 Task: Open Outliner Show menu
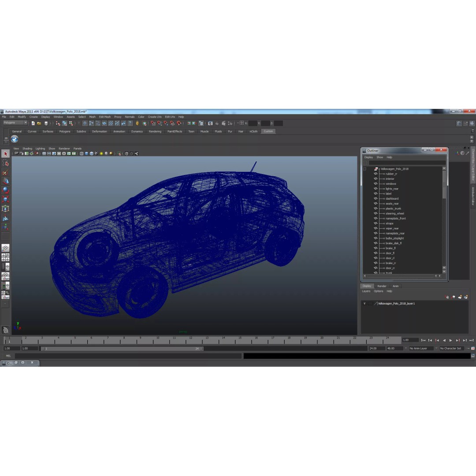[380, 157]
